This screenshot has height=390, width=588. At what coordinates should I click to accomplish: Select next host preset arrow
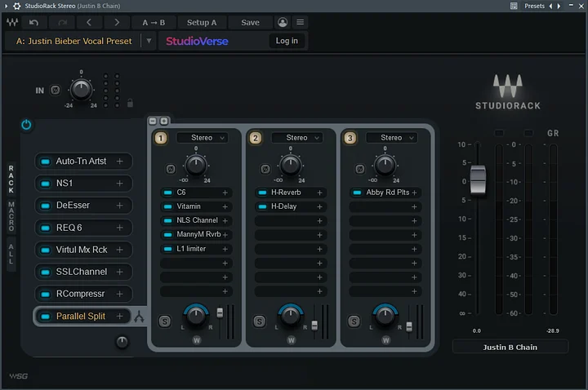559,6
